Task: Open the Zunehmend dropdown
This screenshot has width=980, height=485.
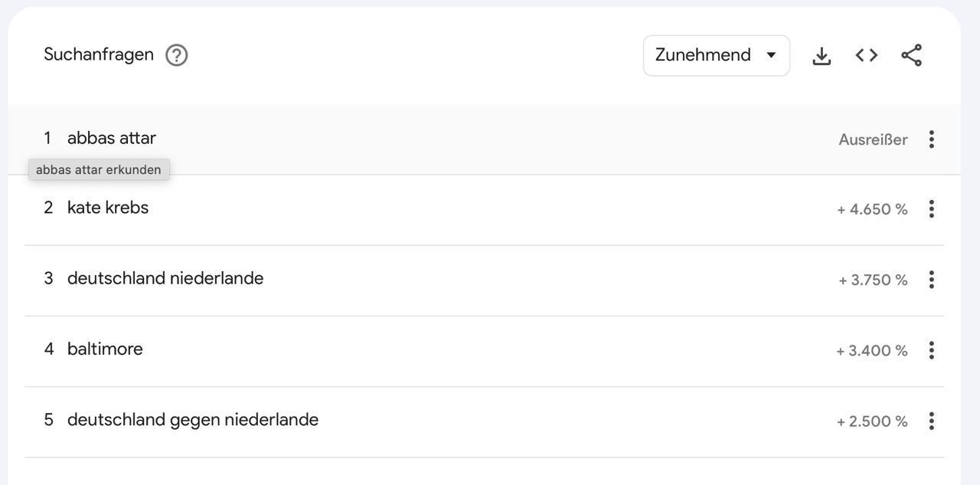Action: point(703,55)
